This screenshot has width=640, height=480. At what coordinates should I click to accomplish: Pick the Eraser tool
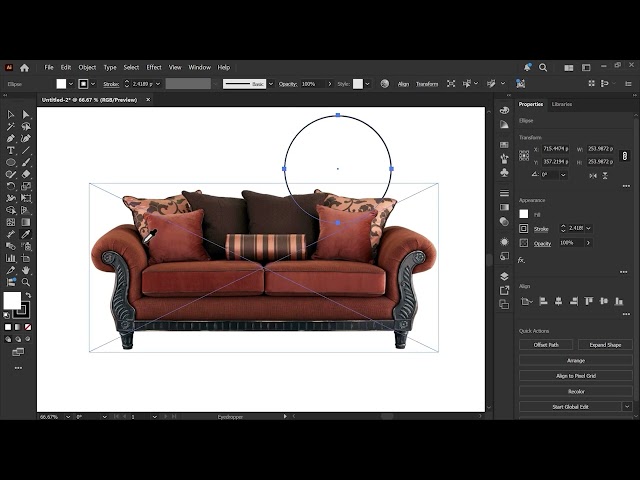tap(26, 174)
